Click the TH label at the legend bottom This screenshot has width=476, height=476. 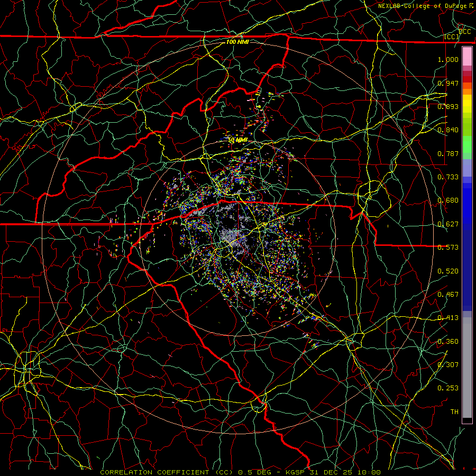[x=454, y=412]
